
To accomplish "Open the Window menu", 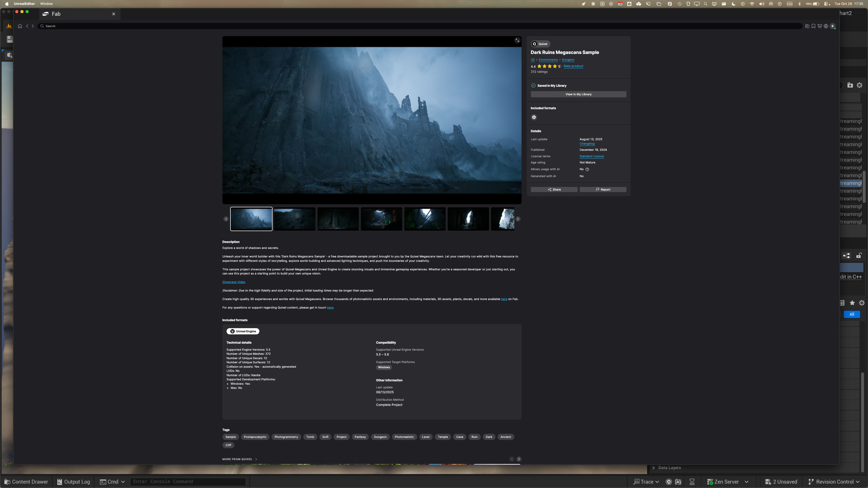I will click(47, 4).
